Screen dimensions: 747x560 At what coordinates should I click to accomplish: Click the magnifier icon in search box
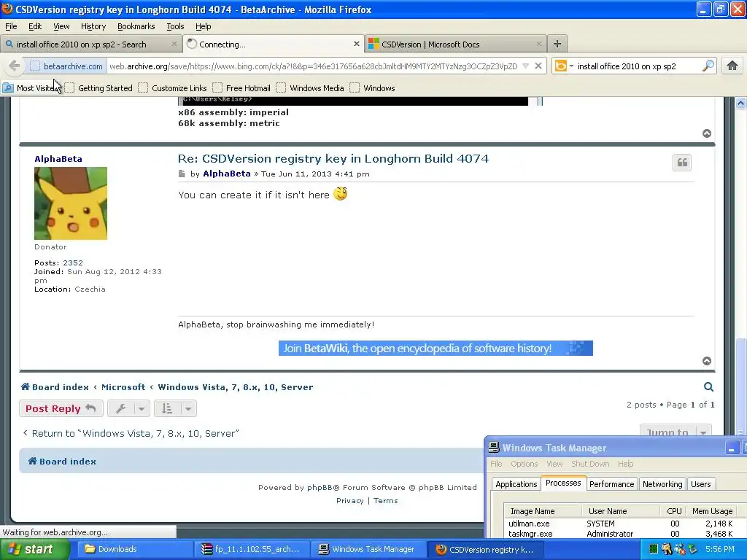[708, 66]
